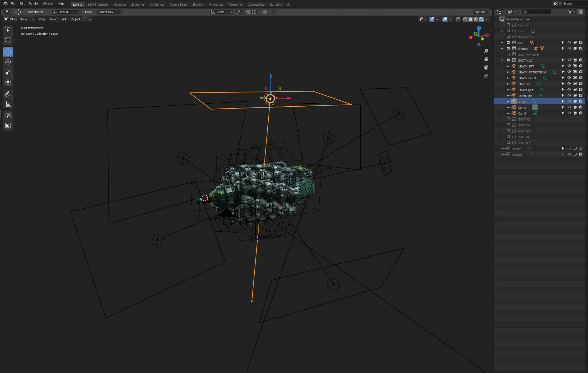The image size is (588, 373).
Task: Switch to the HDR-ProStudio workspace tab
Action: click(x=98, y=4)
